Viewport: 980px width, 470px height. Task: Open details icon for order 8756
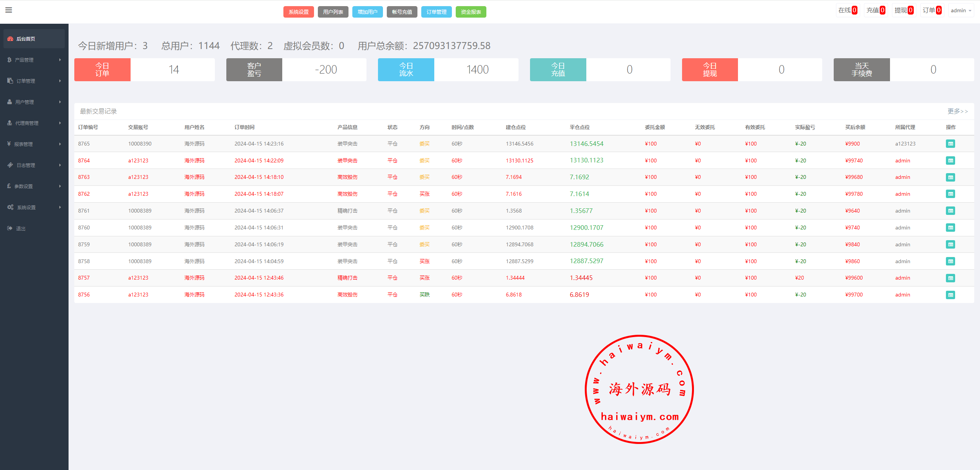tap(950, 295)
